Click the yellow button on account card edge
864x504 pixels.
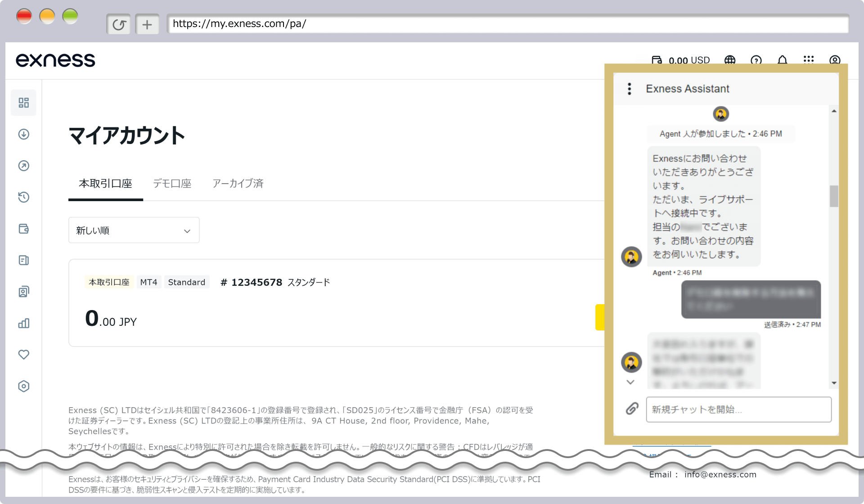pos(600,317)
